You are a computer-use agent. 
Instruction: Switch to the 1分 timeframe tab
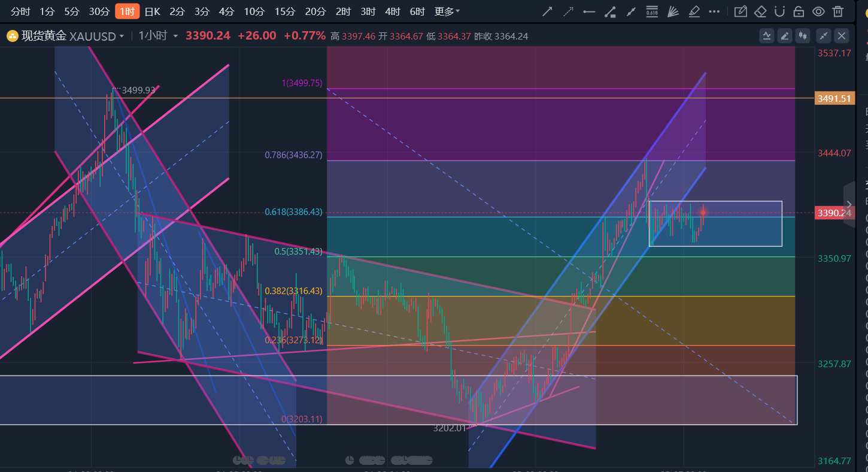[x=47, y=11]
